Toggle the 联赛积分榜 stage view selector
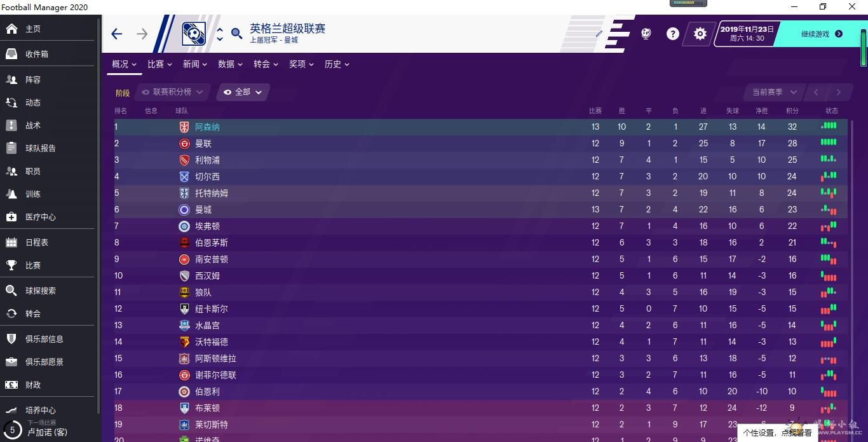868x442 pixels. point(172,92)
